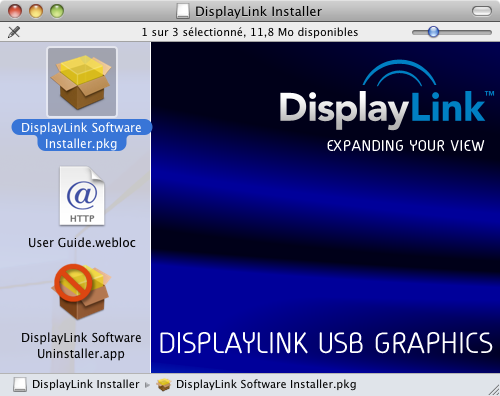Screen dimensions: 500x396
Task: Zoom window with the green button
Action: pos(57,11)
